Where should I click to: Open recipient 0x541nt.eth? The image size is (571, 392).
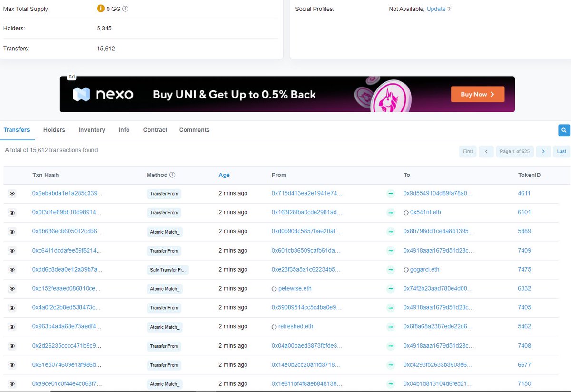(x=425, y=213)
